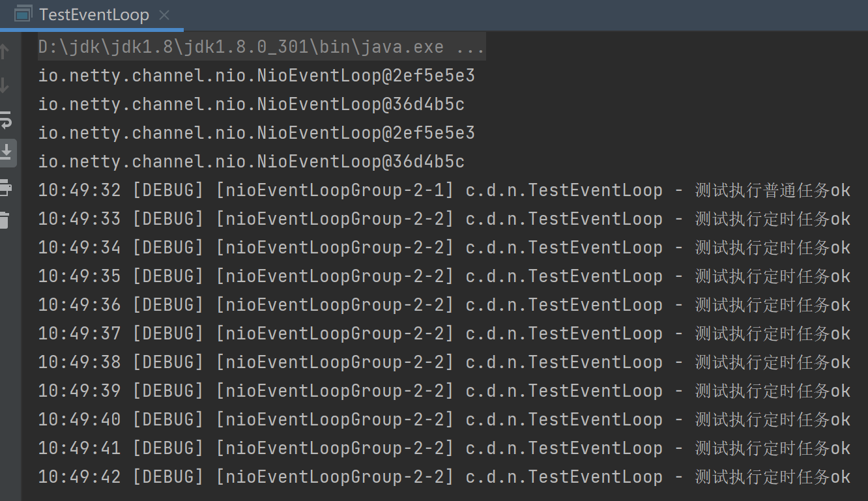Click the 10:49:32 log timestamp

tap(80, 191)
